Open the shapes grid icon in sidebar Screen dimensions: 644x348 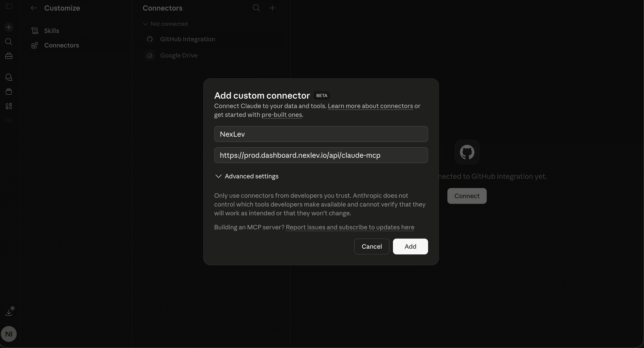[9, 106]
